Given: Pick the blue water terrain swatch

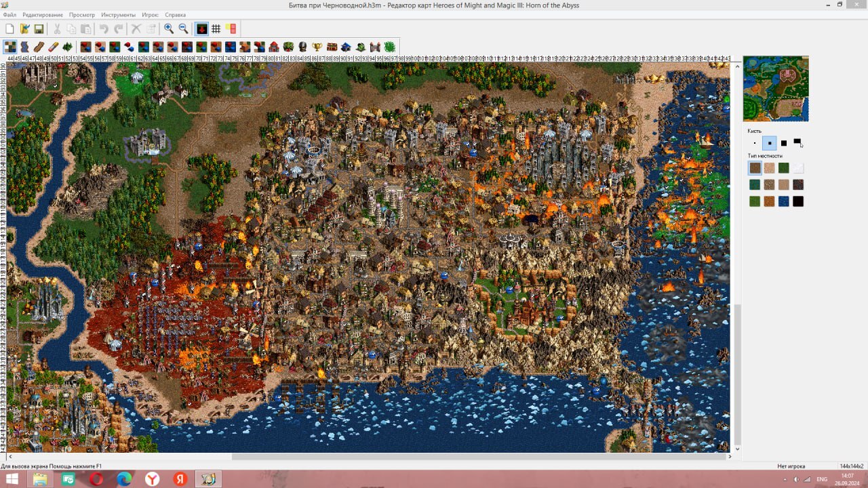Looking at the screenshot, I should (x=784, y=201).
